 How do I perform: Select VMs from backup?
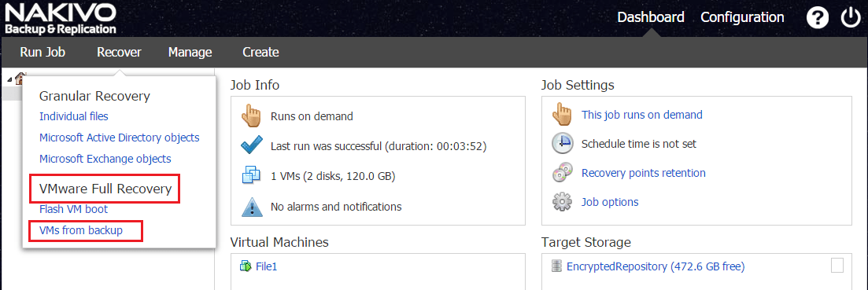81,230
